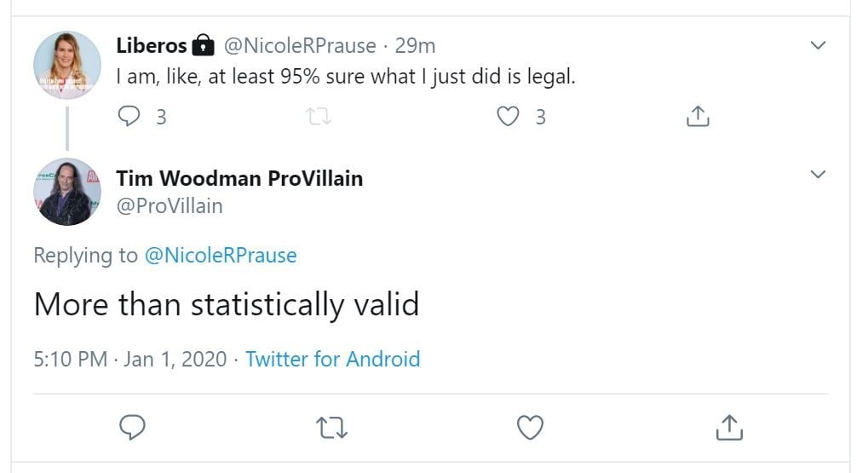Image resolution: width=868 pixels, height=473 pixels.
Task: Expand Tim Woodman tweet options chevron
Action: pos(818,175)
